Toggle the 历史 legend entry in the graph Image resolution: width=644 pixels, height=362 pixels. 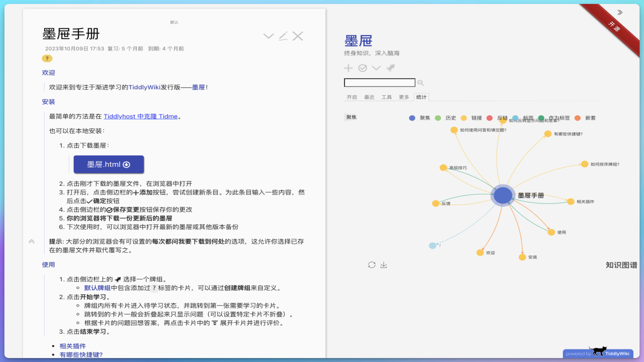point(446,118)
